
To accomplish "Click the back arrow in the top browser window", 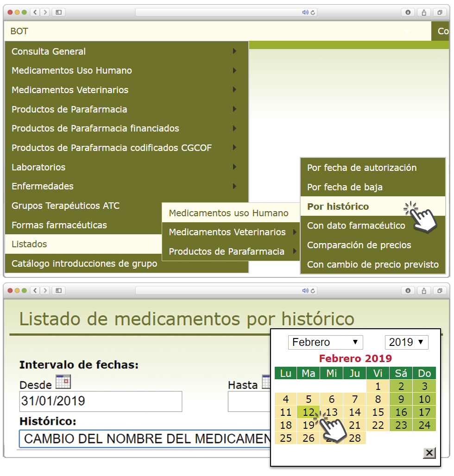I will point(36,13).
